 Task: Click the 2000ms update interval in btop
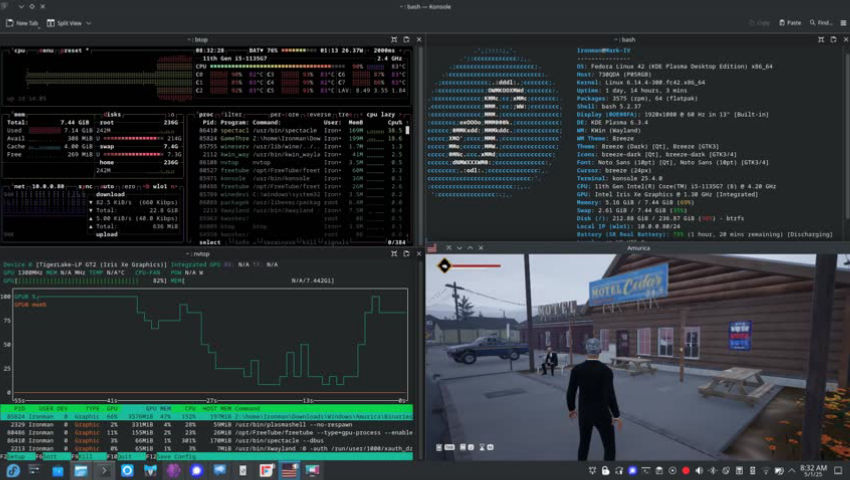[384, 50]
